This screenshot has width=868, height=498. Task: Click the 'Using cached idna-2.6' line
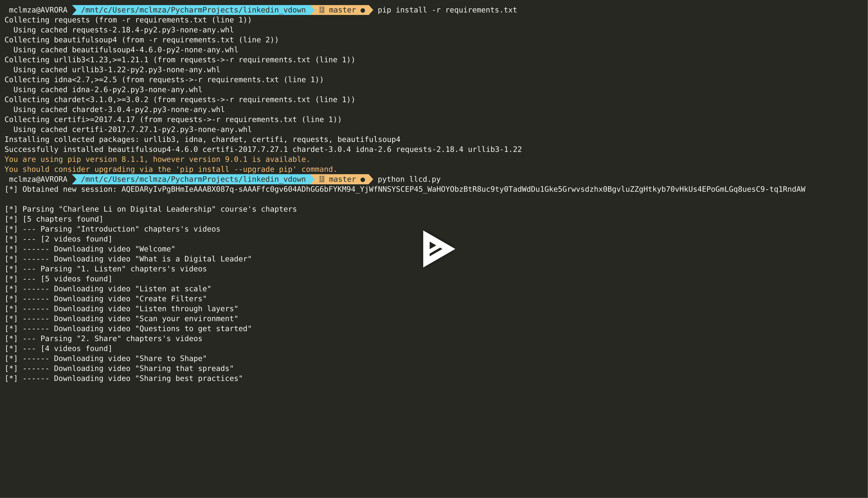pyautogui.click(x=108, y=90)
